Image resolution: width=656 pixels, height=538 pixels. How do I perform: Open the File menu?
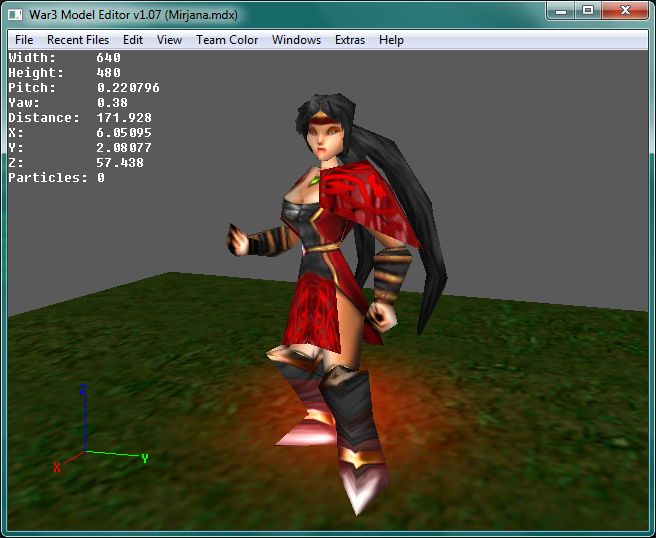24,40
